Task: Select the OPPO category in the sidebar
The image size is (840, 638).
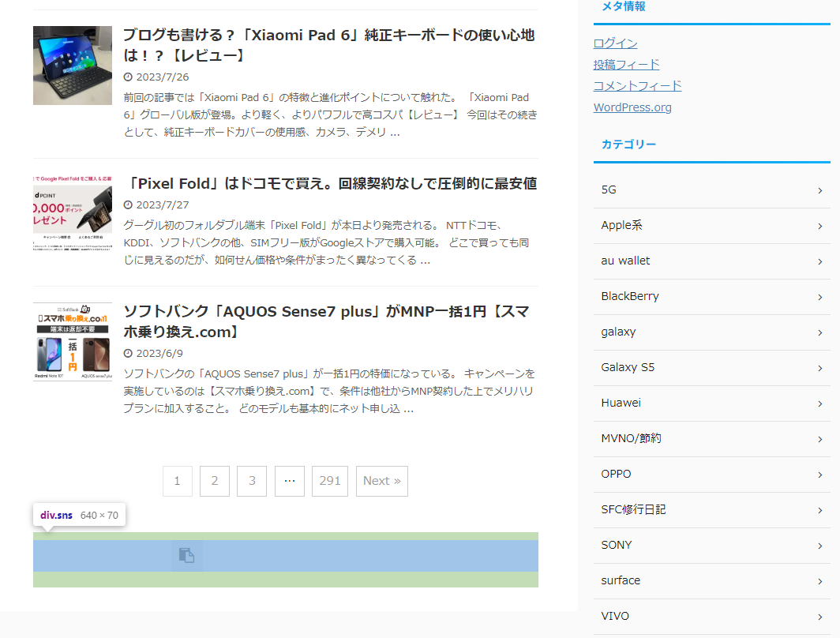Action: [615, 474]
